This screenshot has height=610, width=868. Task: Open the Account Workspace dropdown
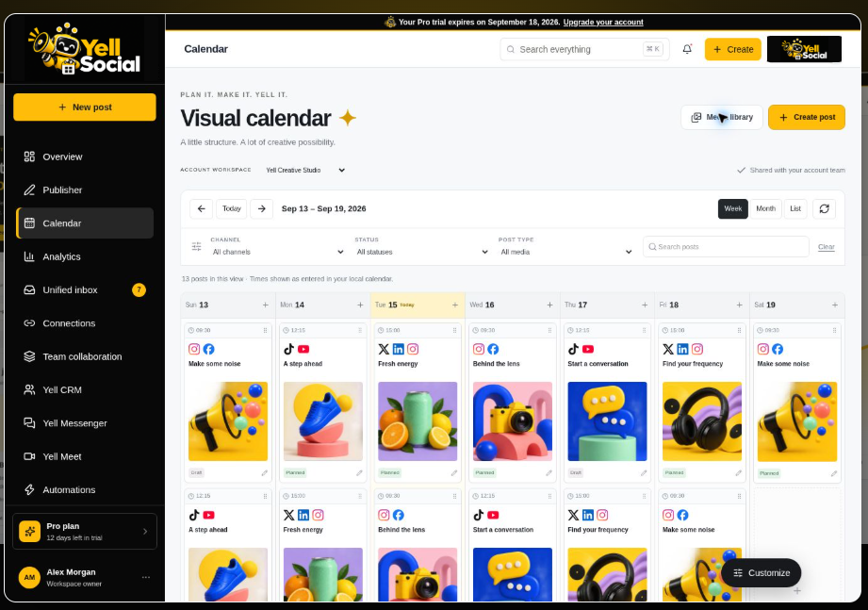pos(305,170)
